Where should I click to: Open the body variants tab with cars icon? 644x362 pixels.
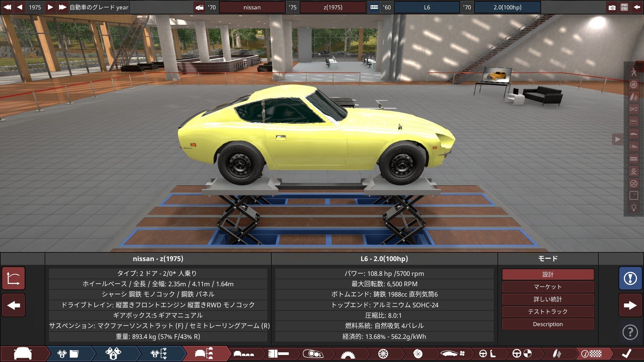click(244, 354)
